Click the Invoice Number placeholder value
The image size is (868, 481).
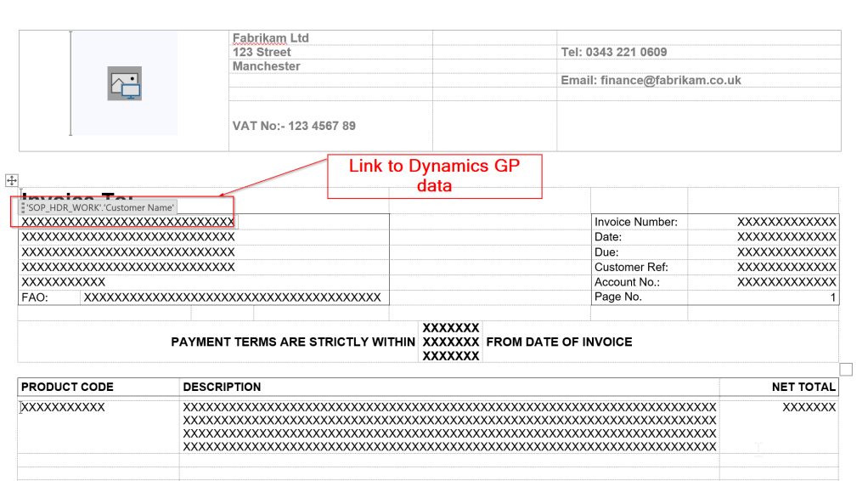(x=786, y=222)
